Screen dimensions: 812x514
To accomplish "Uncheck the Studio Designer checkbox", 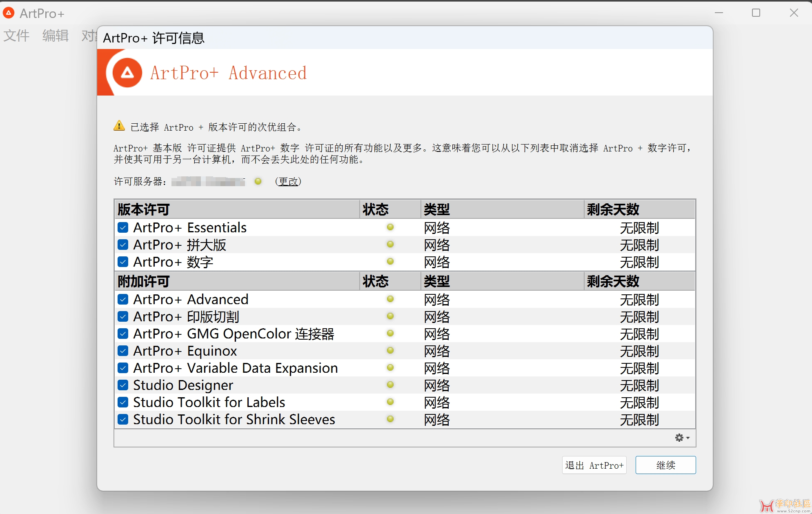I will [123, 385].
